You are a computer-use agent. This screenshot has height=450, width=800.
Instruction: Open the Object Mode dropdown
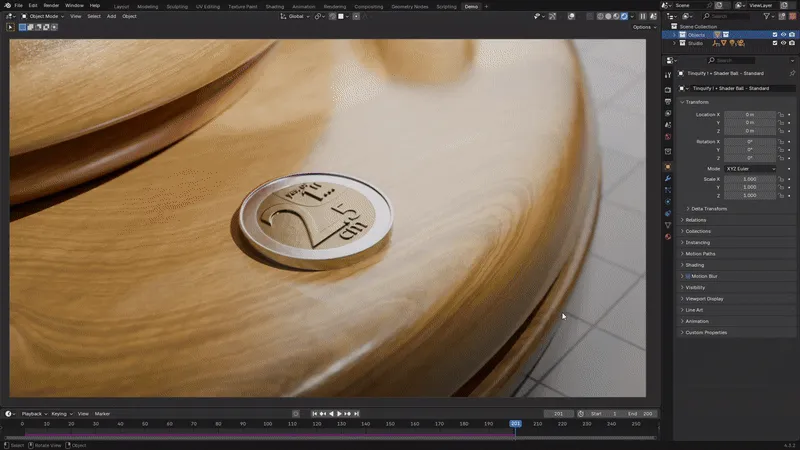[x=43, y=16]
